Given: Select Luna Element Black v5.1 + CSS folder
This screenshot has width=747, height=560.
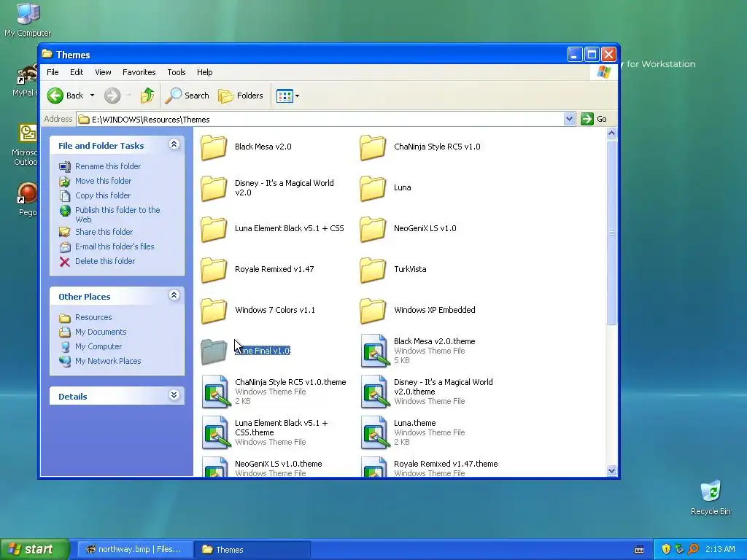Looking at the screenshot, I should coord(214,229).
